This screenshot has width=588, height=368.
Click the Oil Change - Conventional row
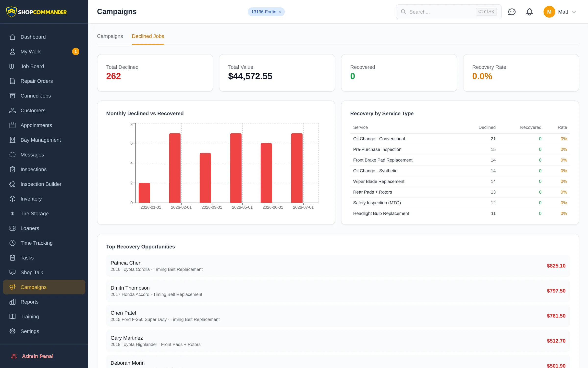click(460, 139)
